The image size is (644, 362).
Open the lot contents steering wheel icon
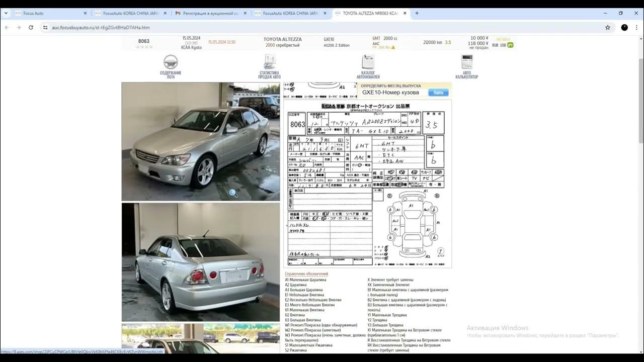click(171, 62)
